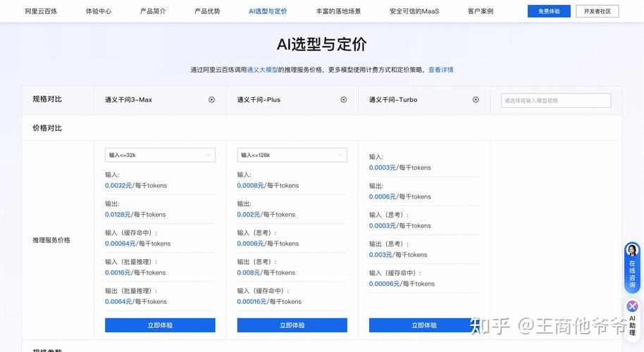Click the 0.0032元 input price for 3-Max
This screenshot has width=644, height=352.
click(118, 185)
